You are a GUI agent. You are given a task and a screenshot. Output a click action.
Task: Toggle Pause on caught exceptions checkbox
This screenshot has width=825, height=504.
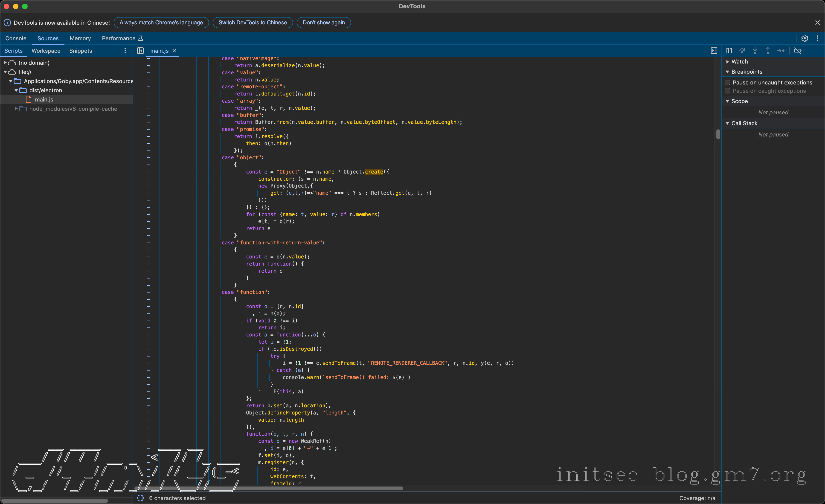coord(727,91)
